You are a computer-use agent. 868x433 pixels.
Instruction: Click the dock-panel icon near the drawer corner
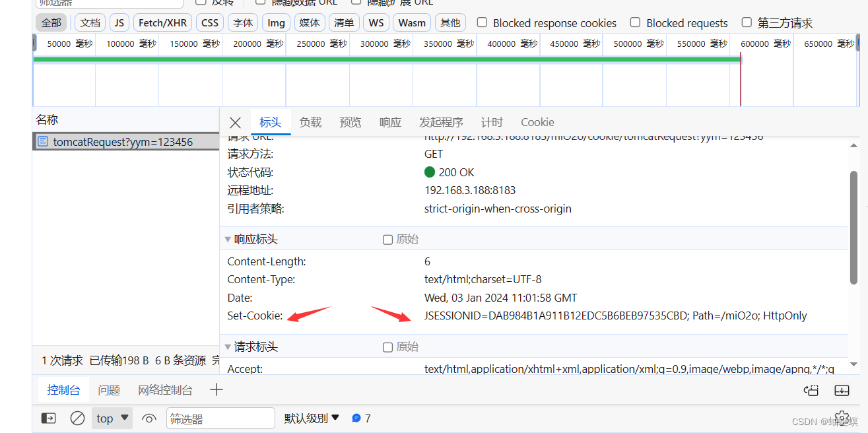(841, 390)
